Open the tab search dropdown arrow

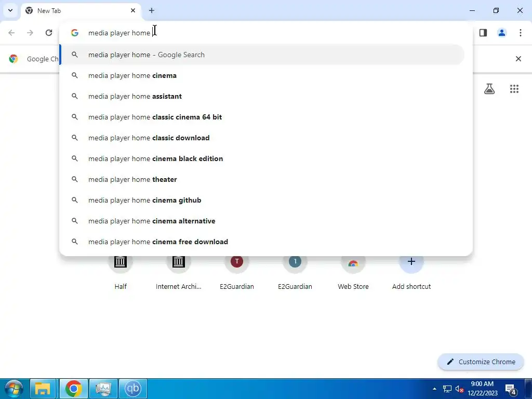(10, 10)
